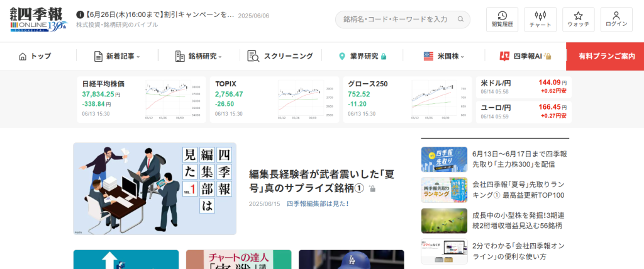644x269 pixels.
Task: Open 2分でわかる 便利な使い方 link
Action: tap(518, 251)
